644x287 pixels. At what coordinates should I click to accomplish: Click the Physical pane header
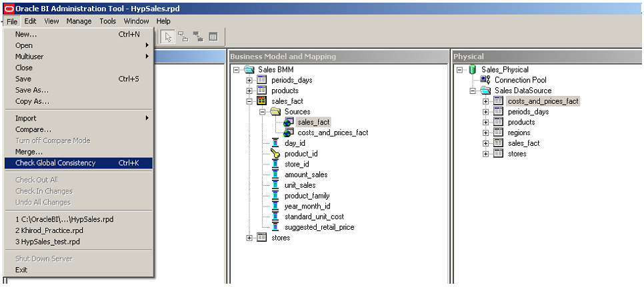coord(547,57)
